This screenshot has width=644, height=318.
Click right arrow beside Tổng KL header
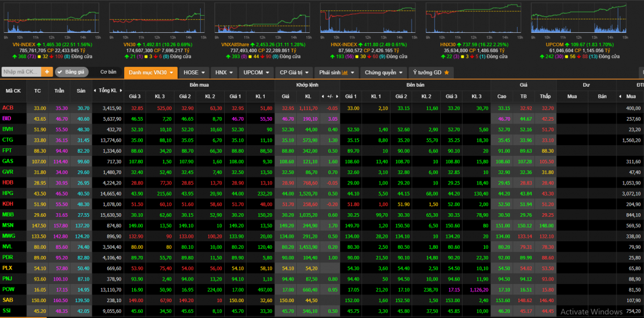[x=121, y=90]
